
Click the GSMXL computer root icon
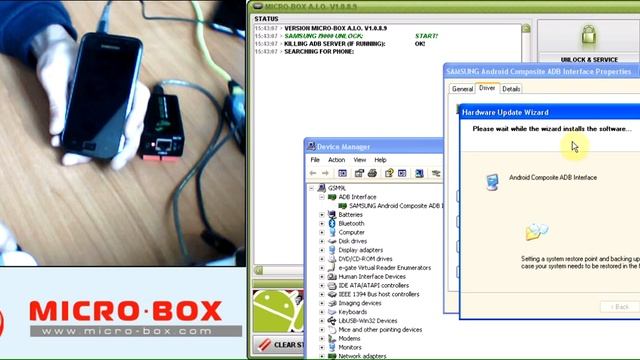pyautogui.click(x=322, y=188)
